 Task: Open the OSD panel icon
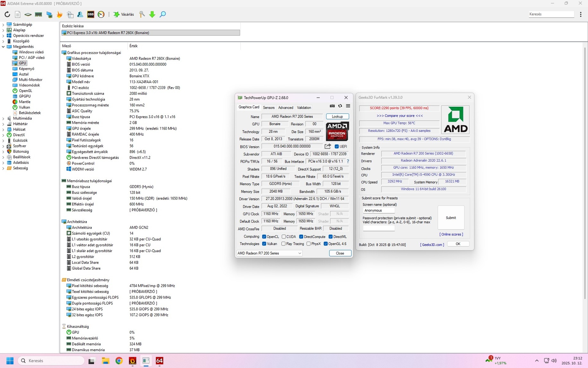click(91, 14)
